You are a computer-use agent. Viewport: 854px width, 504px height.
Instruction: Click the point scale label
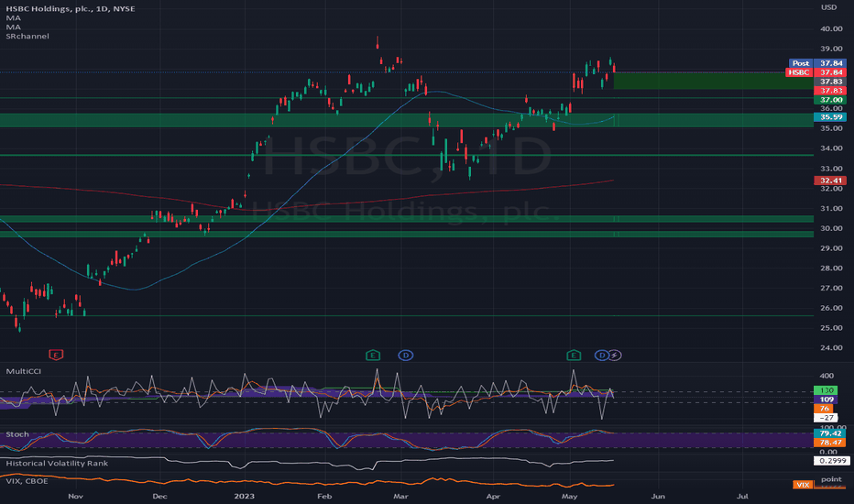coord(831,479)
